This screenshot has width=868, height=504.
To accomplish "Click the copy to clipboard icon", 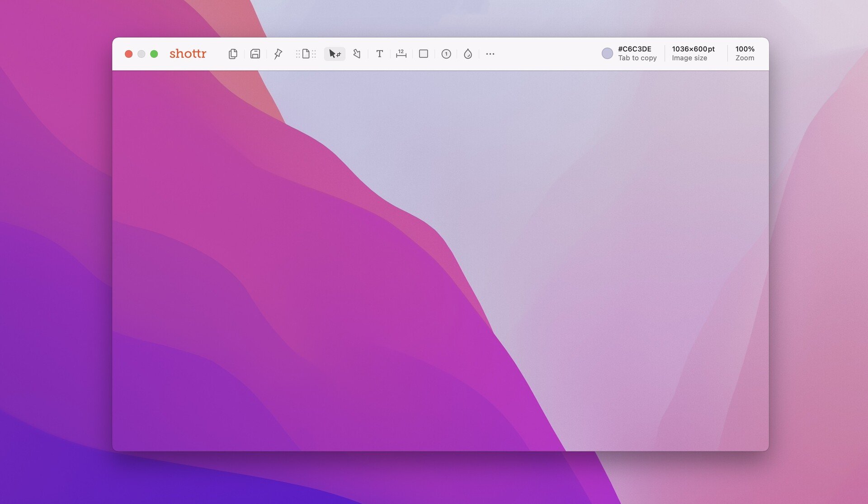I will 233,54.
